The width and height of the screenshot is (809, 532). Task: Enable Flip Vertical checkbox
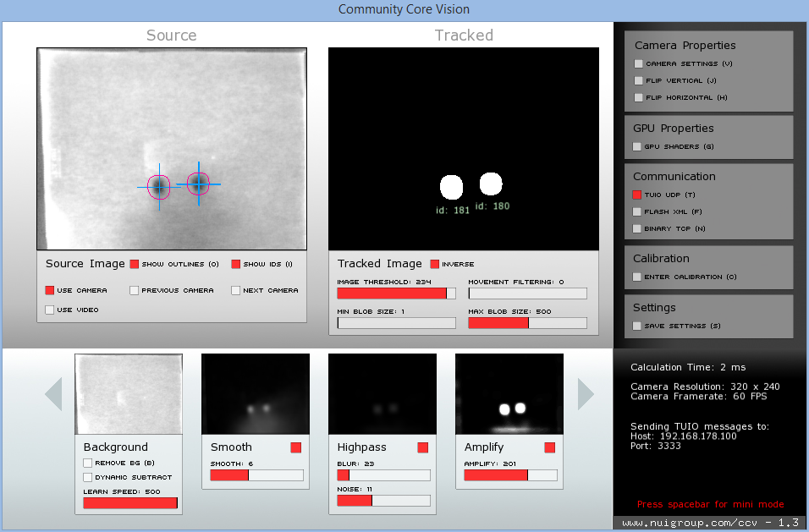point(638,80)
